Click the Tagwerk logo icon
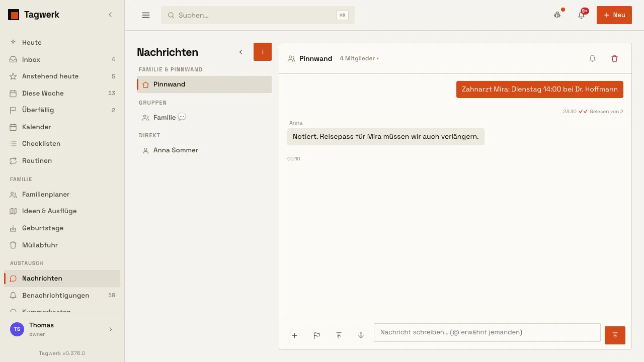The width and height of the screenshot is (644, 362). click(14, 15)
